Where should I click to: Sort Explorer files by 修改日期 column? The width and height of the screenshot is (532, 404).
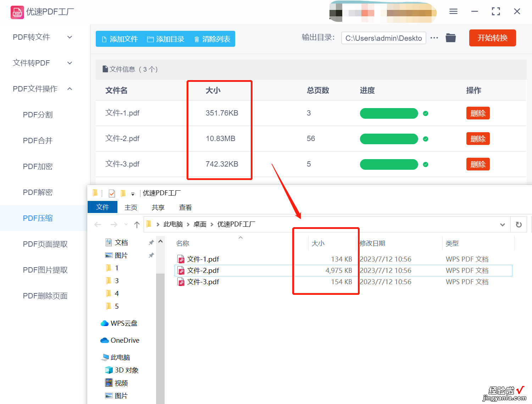tap(372, 243)
